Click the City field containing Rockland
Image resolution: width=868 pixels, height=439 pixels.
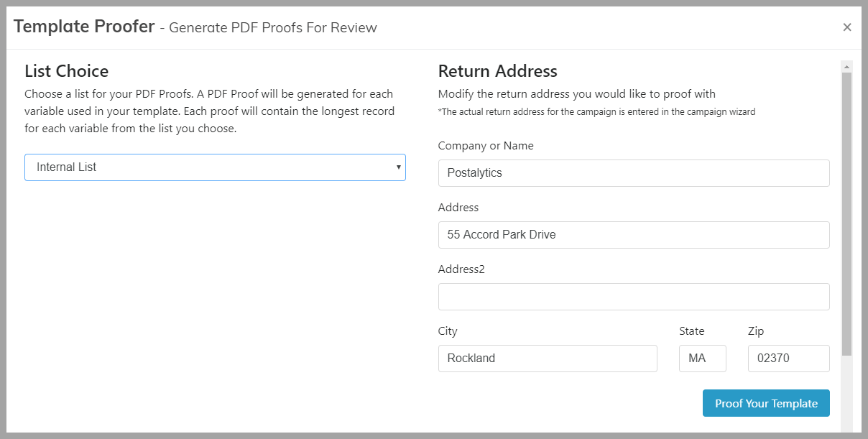pos(548,359)
